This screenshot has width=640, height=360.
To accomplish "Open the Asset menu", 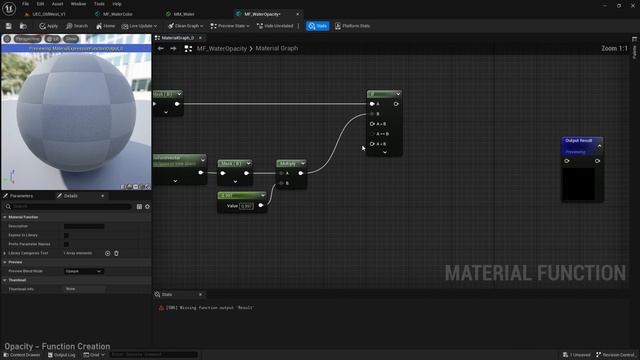I will [x=58, y=4].
